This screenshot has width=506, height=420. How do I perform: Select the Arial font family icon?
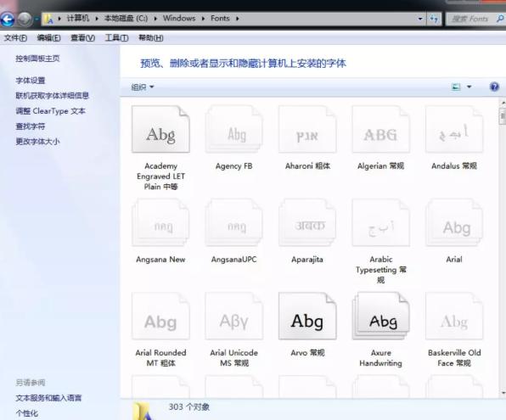tap(454, 222)
